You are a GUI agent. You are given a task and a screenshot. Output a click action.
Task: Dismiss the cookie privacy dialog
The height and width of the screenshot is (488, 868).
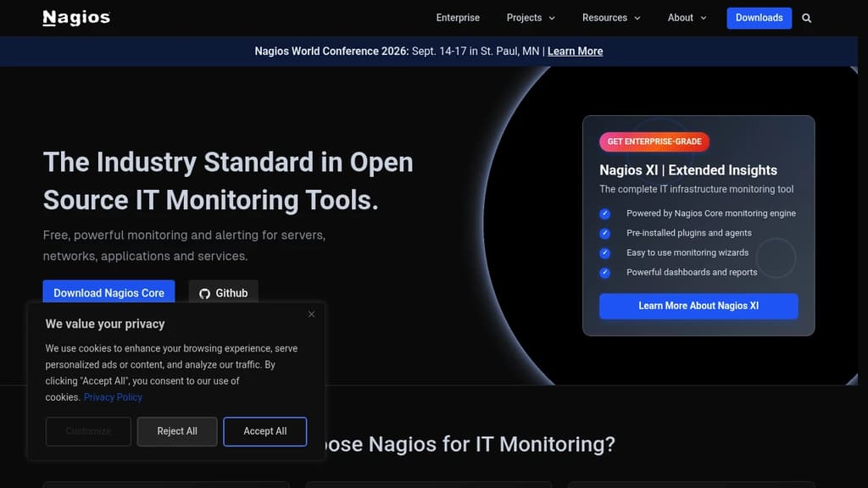pyautogui.click(x=311, y=313)
